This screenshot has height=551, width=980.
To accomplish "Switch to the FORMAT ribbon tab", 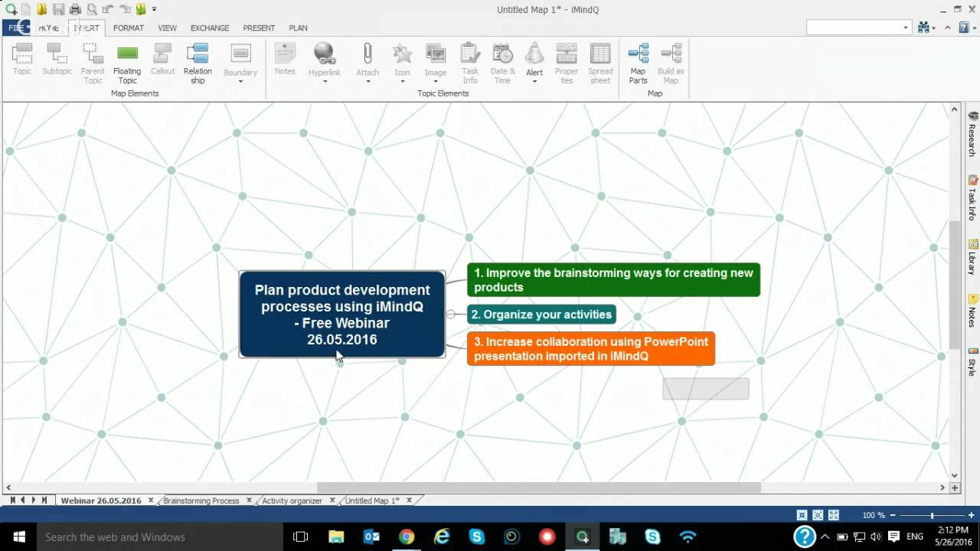I will pyautogui.click(x=129, y=28).
